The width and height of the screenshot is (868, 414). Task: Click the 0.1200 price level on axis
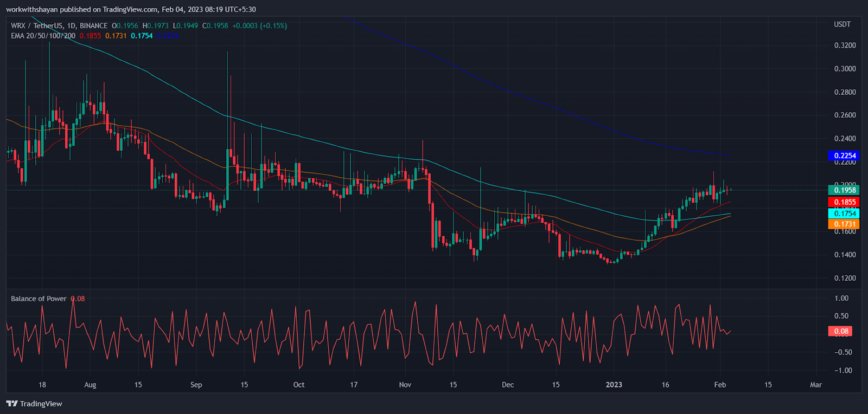point(845,278)
